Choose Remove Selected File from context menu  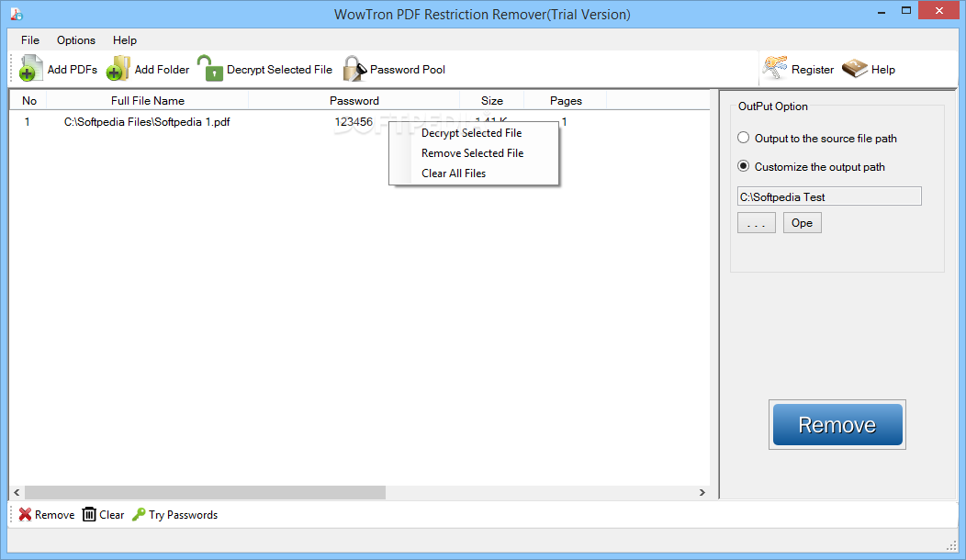pyautogui.click(x=473, y=153)
